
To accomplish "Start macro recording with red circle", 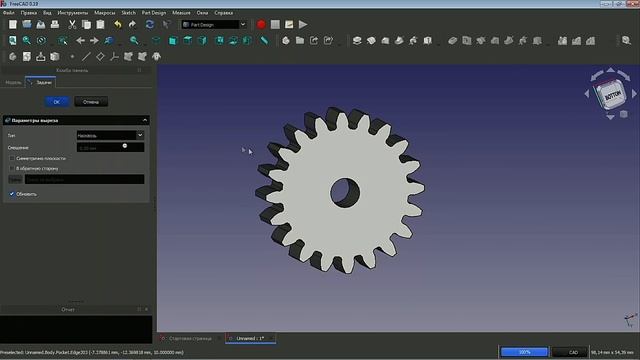I will [261, 24].
